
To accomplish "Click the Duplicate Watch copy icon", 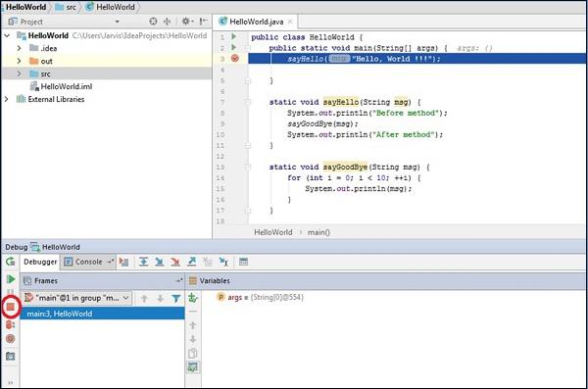I will (193, 353).
